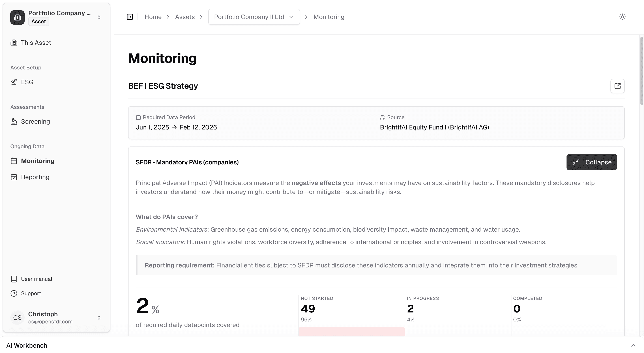The height and width of the screenshot is (353, 644).
Task: Open the Monitoring calendar icon
Action: coord(14,161)
